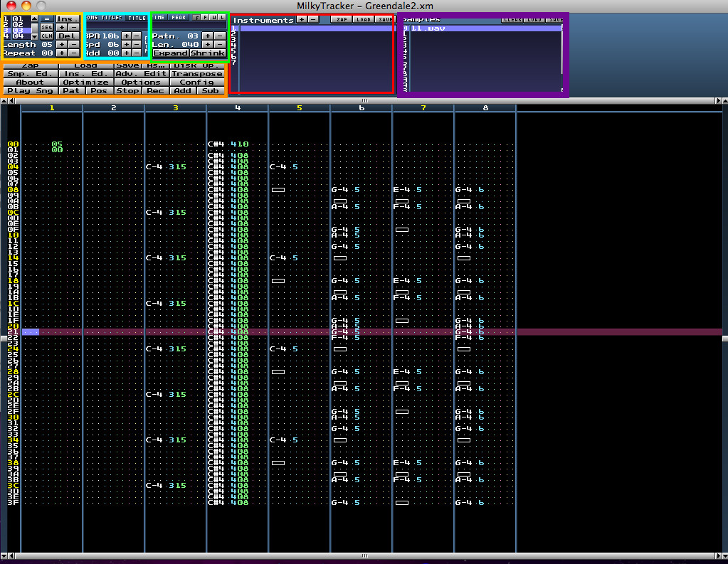Screen dimensions: 728x564
Task: Click the pattern editor's top-left up arrow
Action: click(x=4, y=101)
